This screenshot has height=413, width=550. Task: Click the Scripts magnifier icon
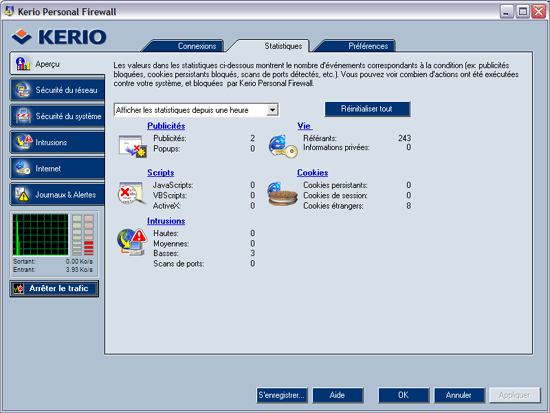click(x=132, y=193)
